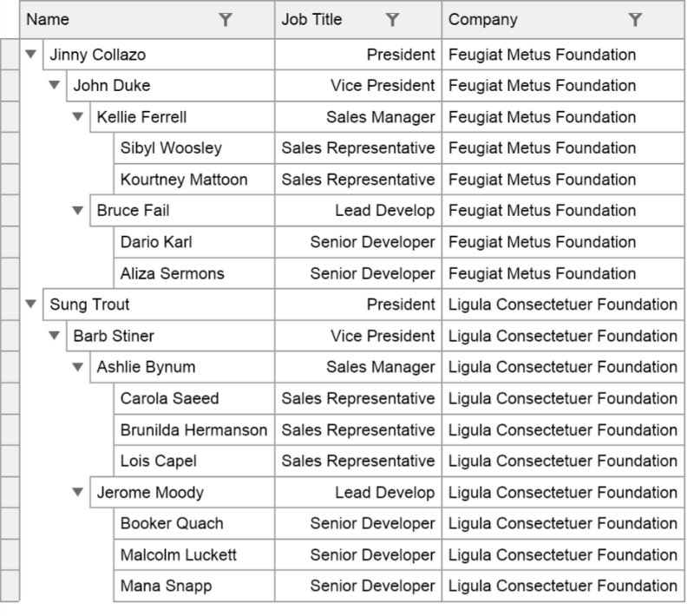Open the filter for the Name column
The height and width of the screenshot is (616, 694).
[227, 20]
